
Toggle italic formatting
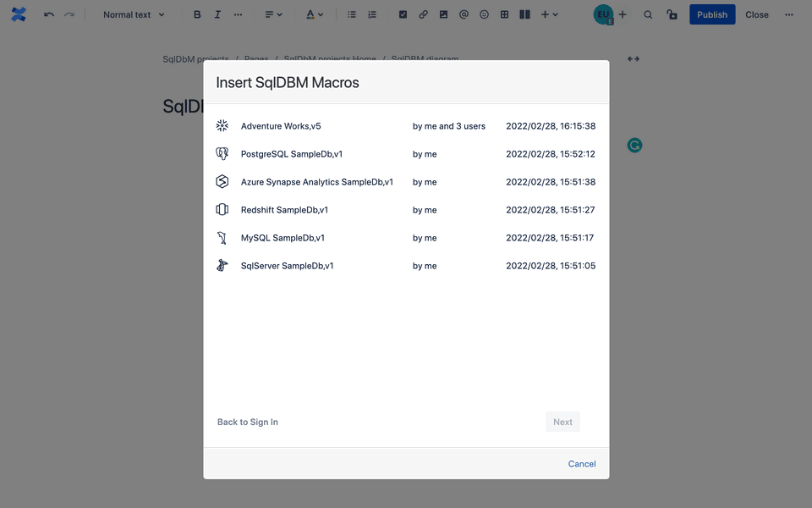point(217,14)
